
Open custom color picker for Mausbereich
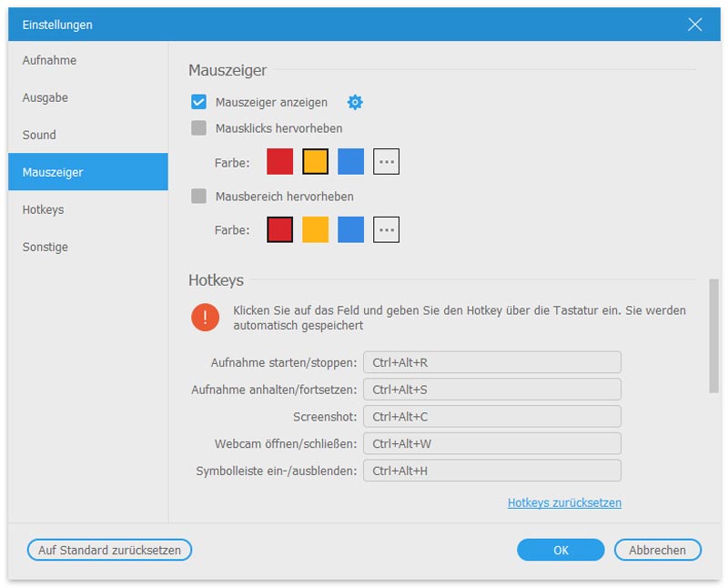click(x=386, y=229)
